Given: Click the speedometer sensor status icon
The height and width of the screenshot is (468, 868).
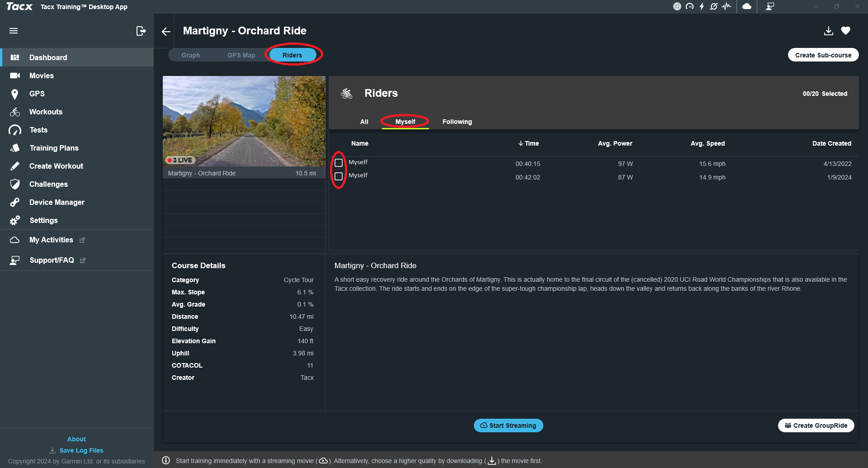Looking at the screenshot, I should [689, 6].
